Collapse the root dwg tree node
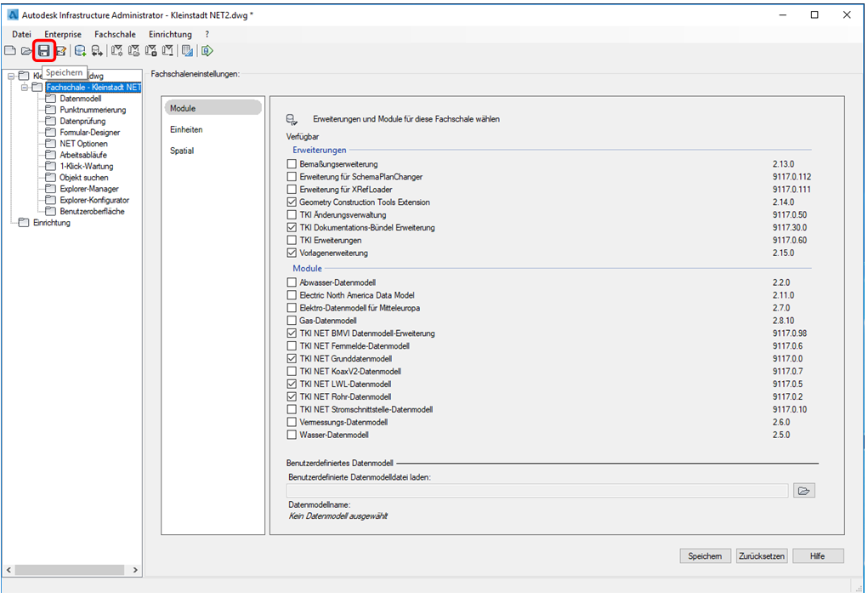This screenshot has height=598, width=868. pyautogui.click(x=11, y=76)
